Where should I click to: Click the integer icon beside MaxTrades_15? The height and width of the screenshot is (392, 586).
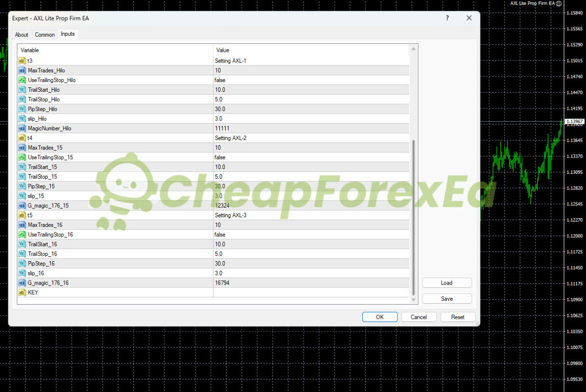click(22, 147)
